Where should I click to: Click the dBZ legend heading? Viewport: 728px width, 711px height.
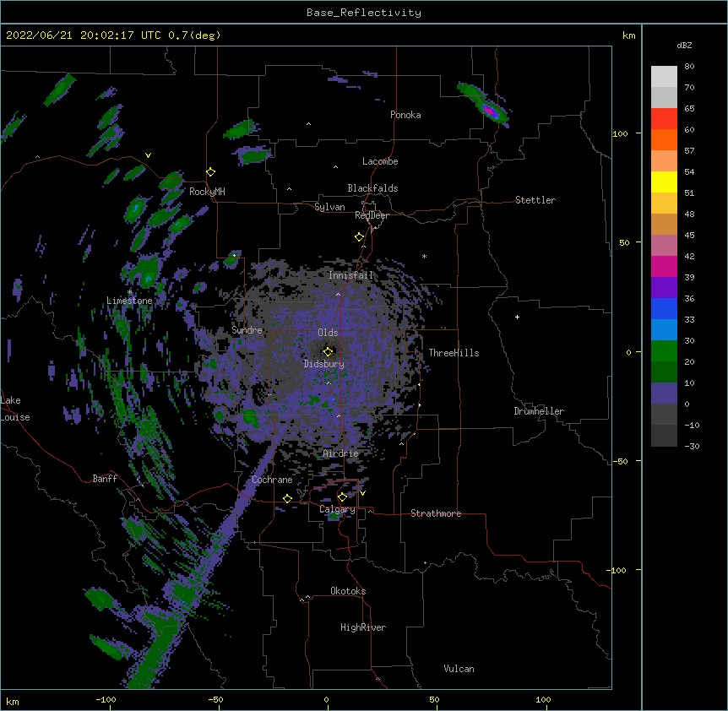(684, 45)
